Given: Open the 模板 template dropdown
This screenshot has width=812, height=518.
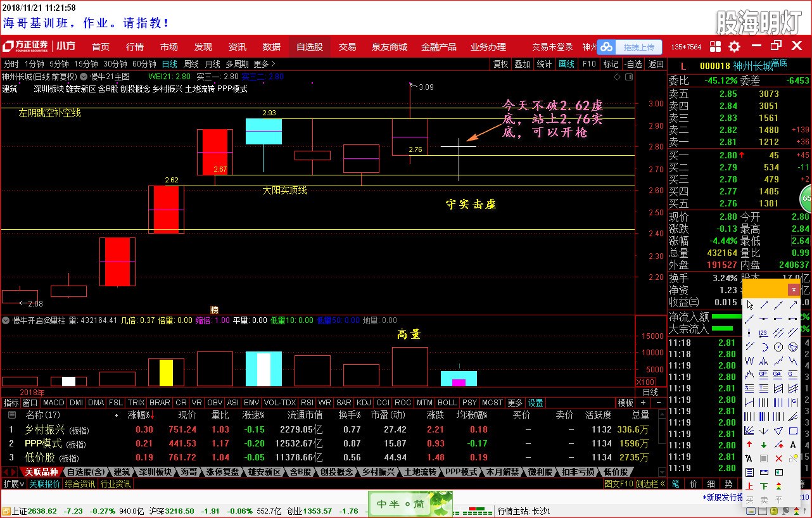Looking at the screenshot, I should (625, 403).
